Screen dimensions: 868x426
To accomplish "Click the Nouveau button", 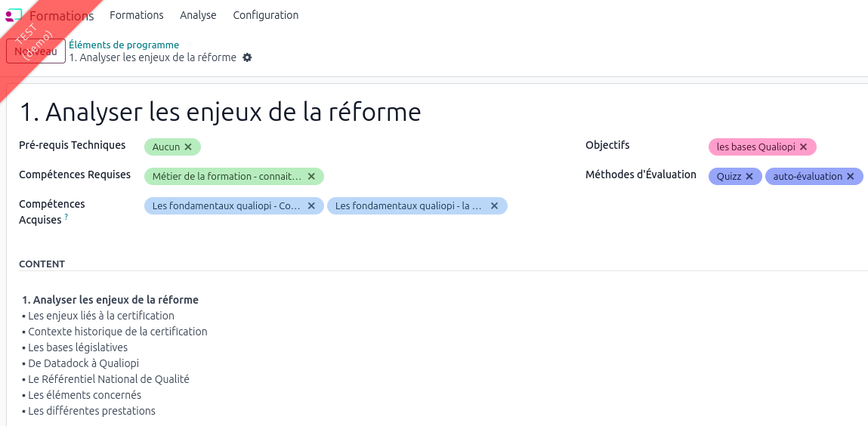I will [x=36, y=51].
